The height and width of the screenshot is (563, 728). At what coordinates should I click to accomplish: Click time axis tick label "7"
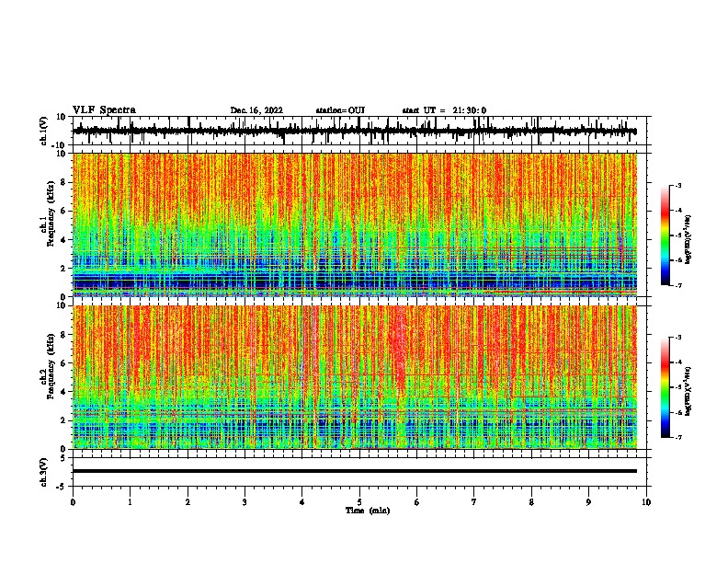click(474, 502)
